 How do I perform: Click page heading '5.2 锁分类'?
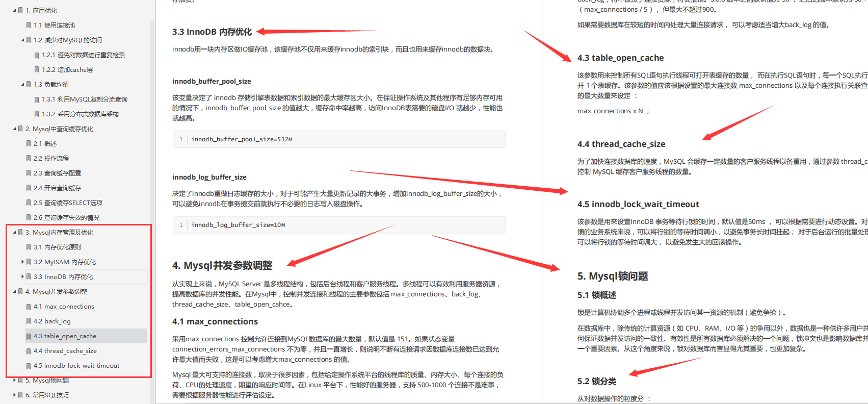click(597, 381)
